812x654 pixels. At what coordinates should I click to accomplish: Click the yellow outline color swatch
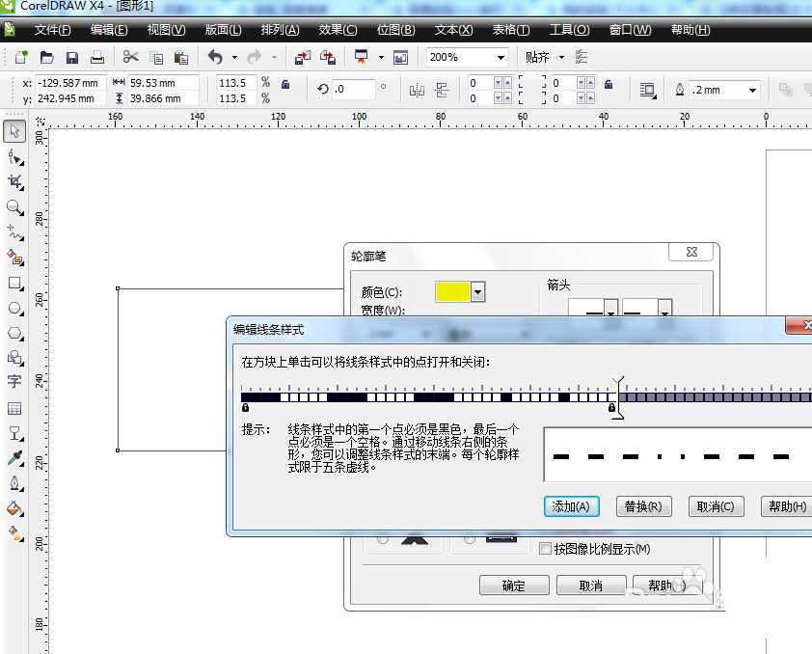(x=452, y=292)
